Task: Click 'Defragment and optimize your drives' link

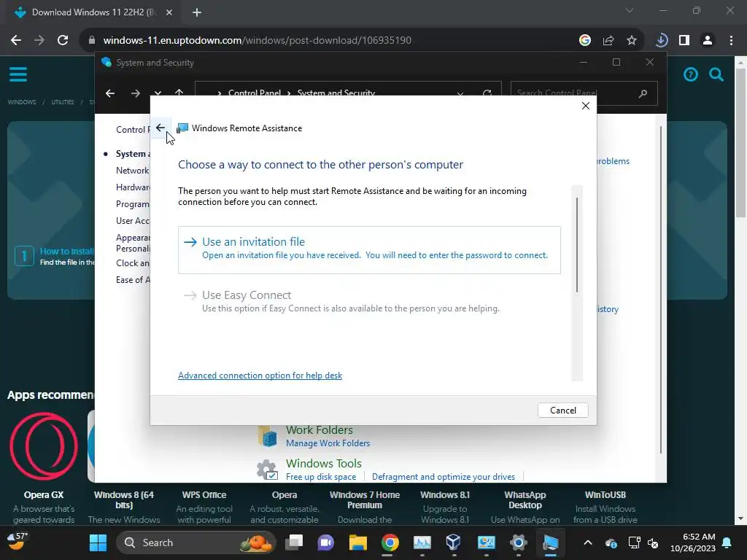Action: click(x=443, y=477)
